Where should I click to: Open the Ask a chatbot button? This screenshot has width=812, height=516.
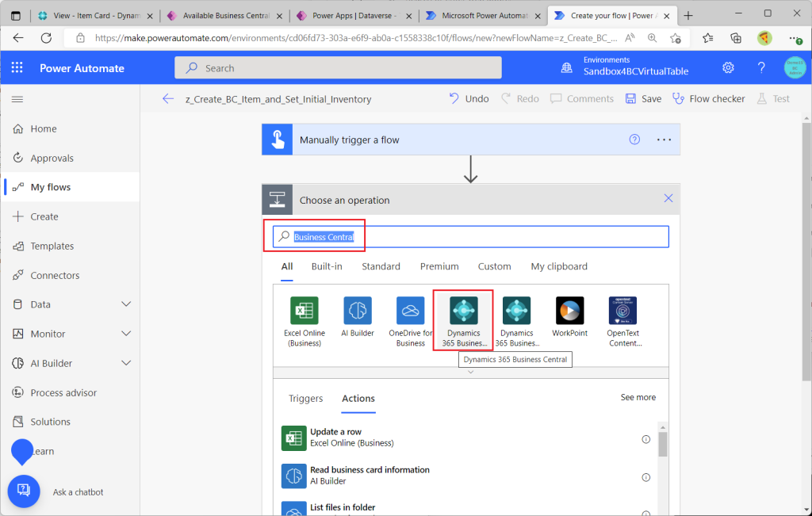point(24,491)
